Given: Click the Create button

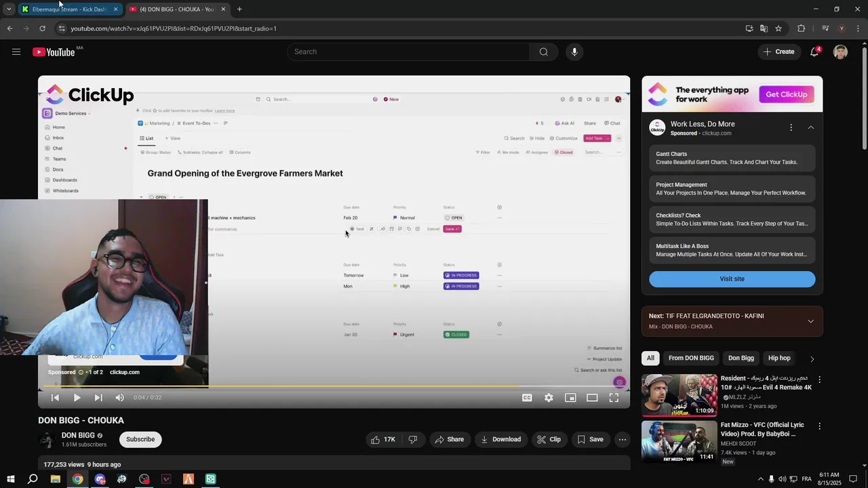Looking at the screenshot, I should coord(778,52).
